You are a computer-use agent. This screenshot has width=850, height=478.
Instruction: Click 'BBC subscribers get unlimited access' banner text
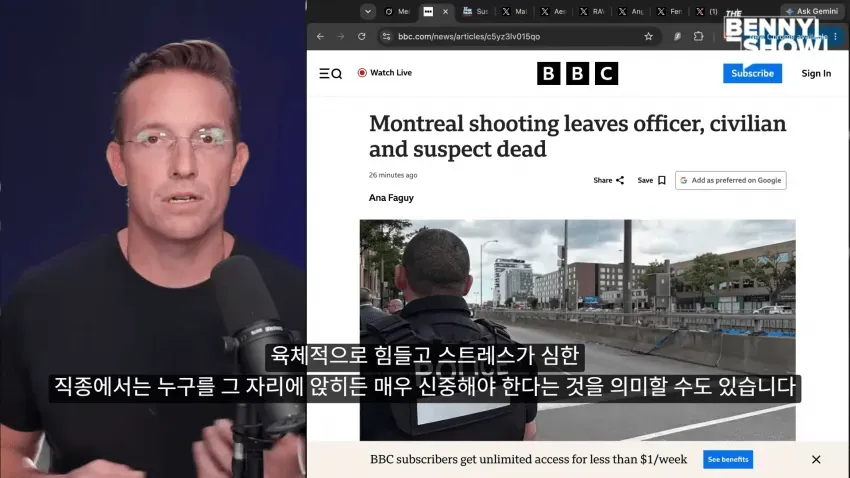[x=529, y=460]
